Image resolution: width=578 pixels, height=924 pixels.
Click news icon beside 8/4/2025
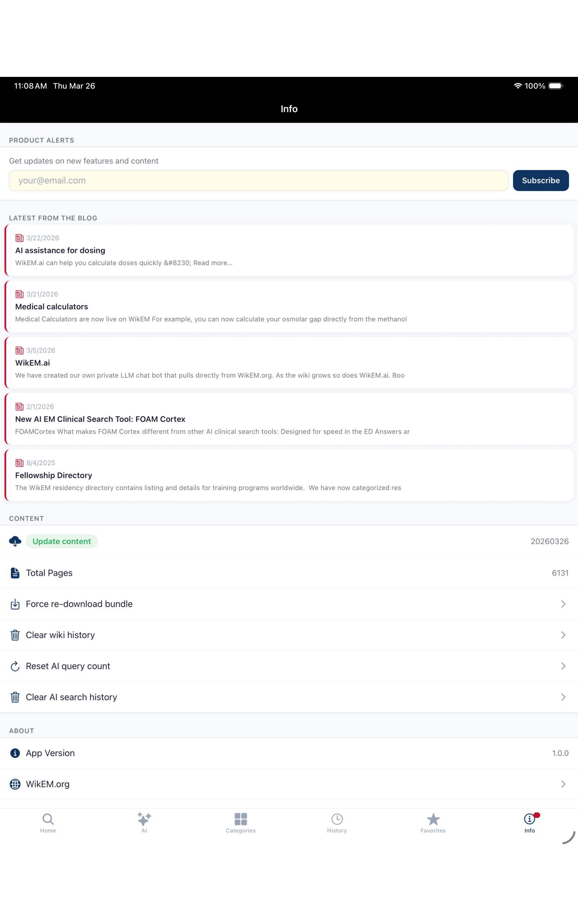coord(20,463)
